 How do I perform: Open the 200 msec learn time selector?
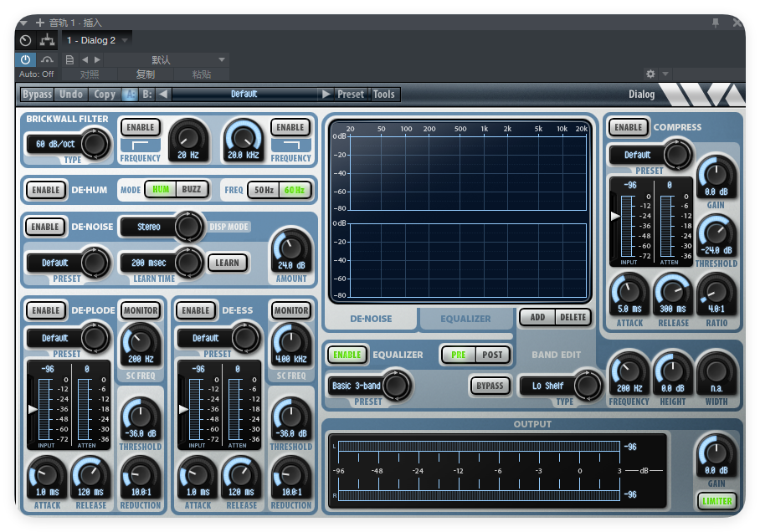tap(162, 263)
